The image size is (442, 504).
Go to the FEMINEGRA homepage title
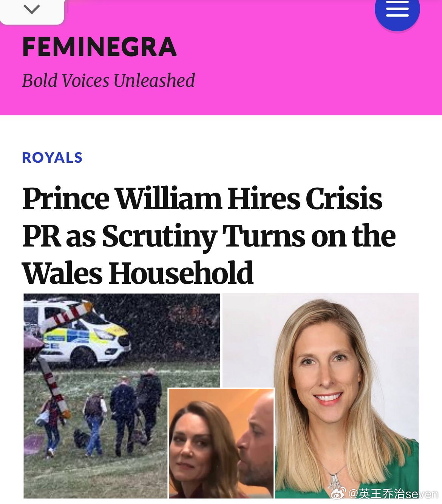100,47
